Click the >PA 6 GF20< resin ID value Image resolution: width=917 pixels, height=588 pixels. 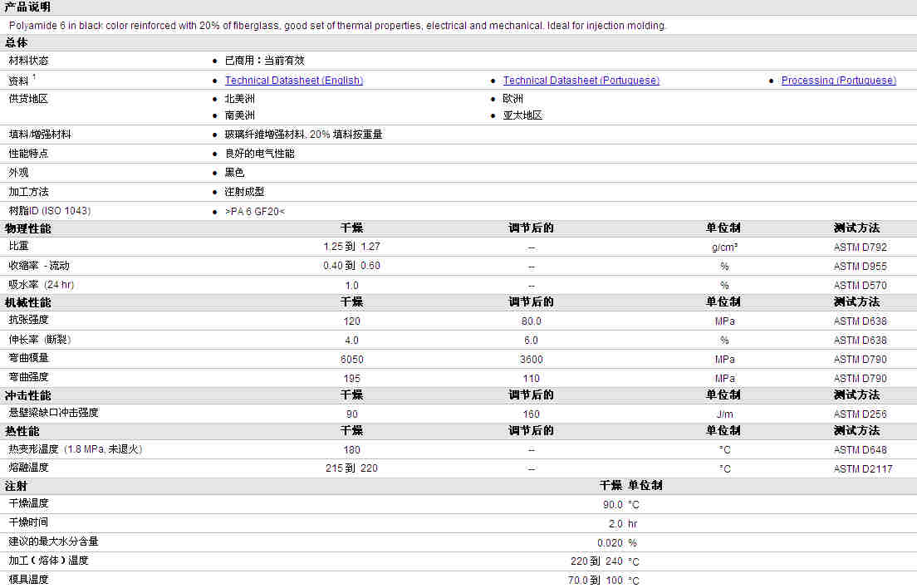[254, 211]
